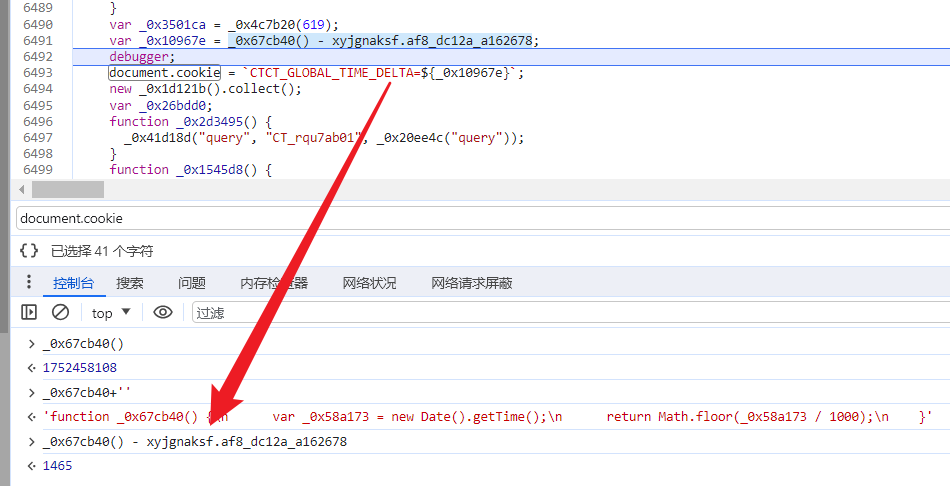Viewport: 950px width, 486px height.
Task: Open the 网络请求屏蔽 tab
Action: [472, 283]
